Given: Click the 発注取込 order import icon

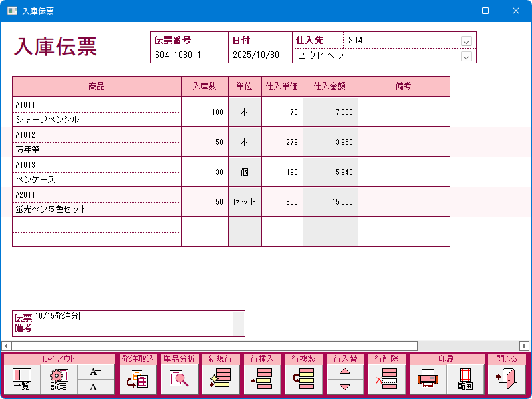Looking at the screenshot, I should pos(138,380).
